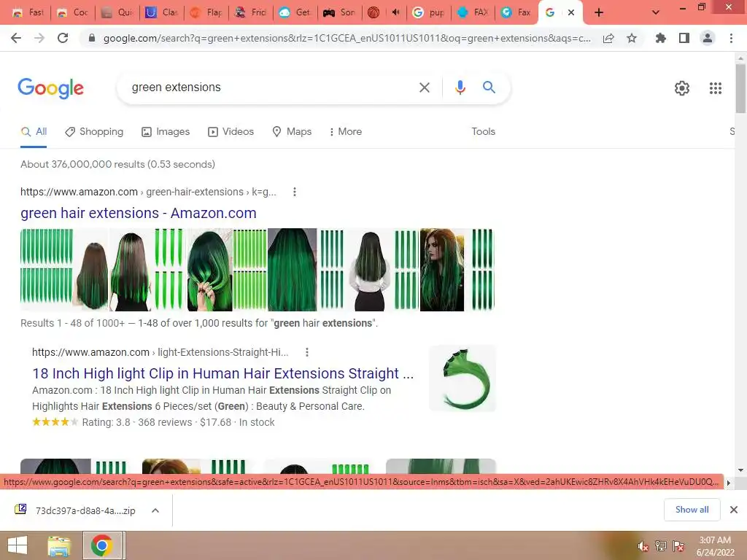Viewport: 747px width, 560px height.
Task: Switch to the Son browser tab
Action: click(339, 12)
